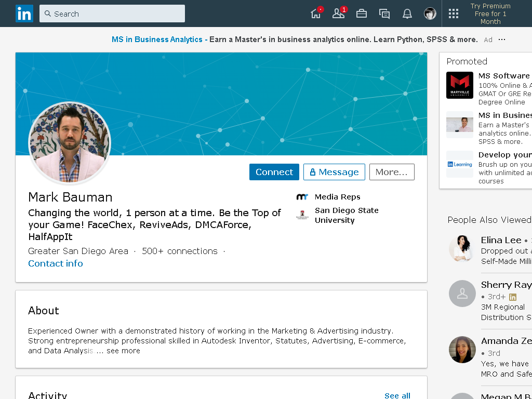
Task: Open the Me profile avatar menu
Action: point(430,14)
